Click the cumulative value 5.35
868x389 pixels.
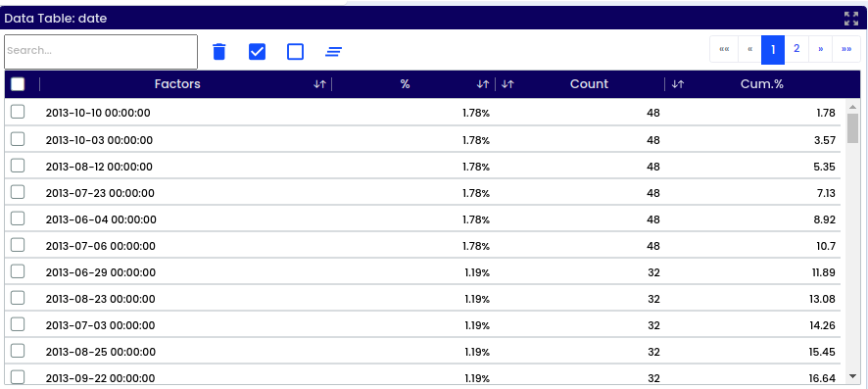[x=825, y=167]
